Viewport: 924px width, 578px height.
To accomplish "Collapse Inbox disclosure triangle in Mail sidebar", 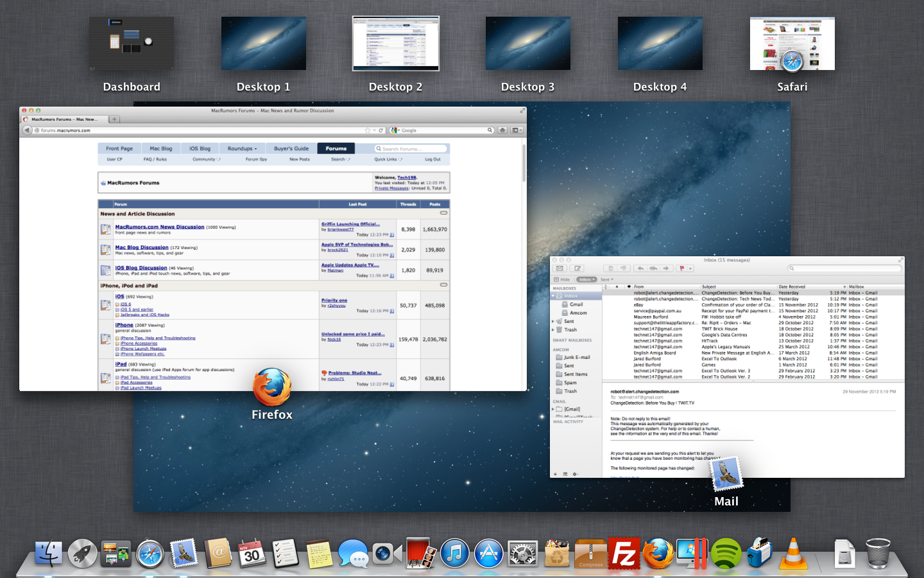I will pos(553,296).
